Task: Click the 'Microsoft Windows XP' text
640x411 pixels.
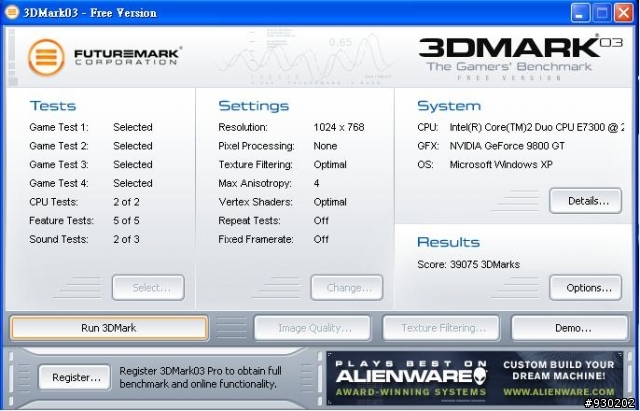Action: [x=501, y=164]
